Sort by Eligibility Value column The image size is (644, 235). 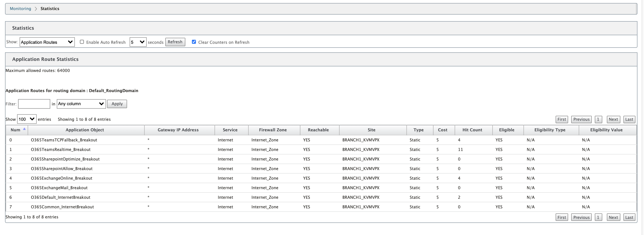tap(608, 130)
